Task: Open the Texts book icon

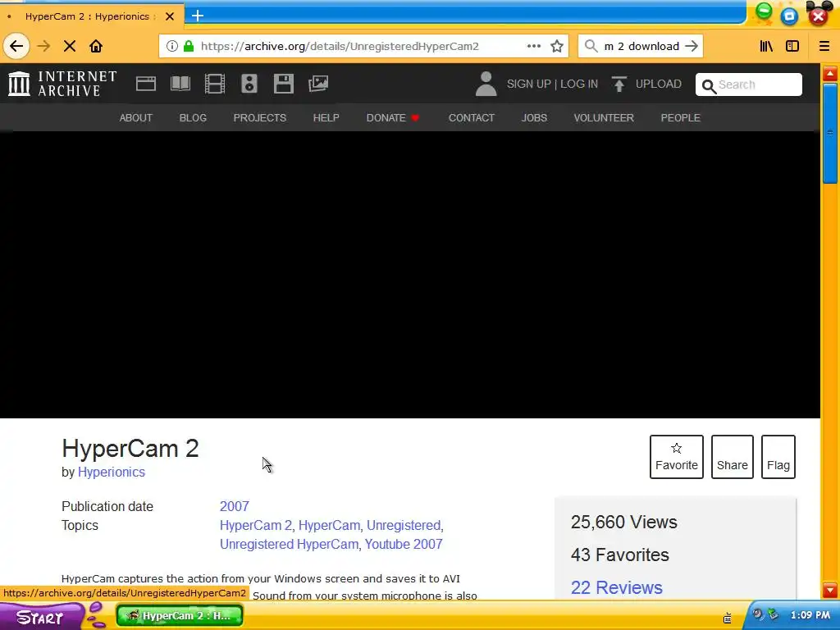Action: [x=180, y=84]
